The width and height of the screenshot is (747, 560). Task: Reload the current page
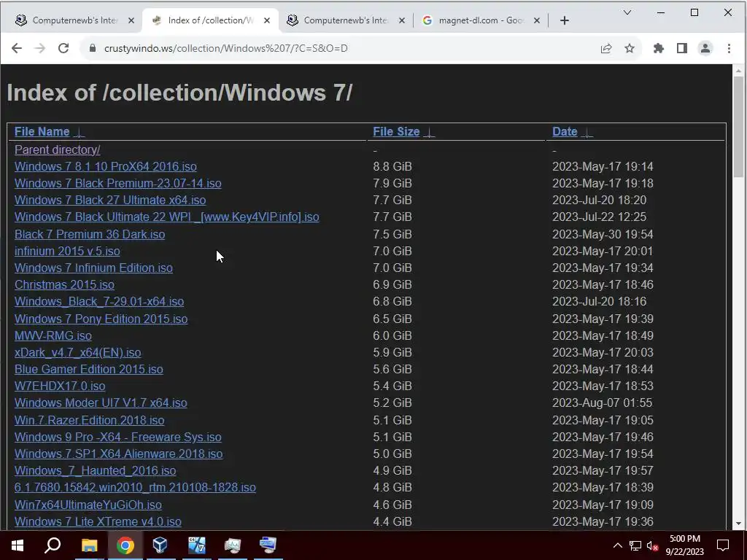tap(63, 48)
